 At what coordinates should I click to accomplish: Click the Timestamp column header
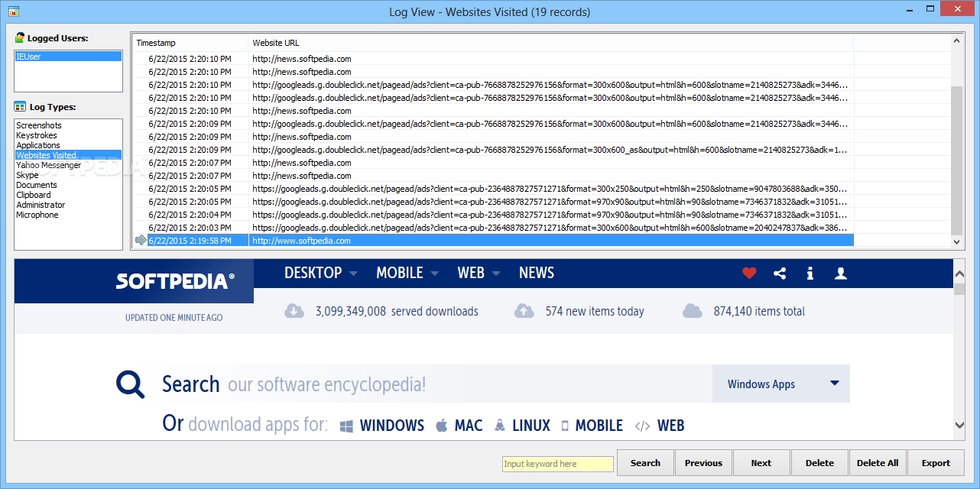point(190,43)
